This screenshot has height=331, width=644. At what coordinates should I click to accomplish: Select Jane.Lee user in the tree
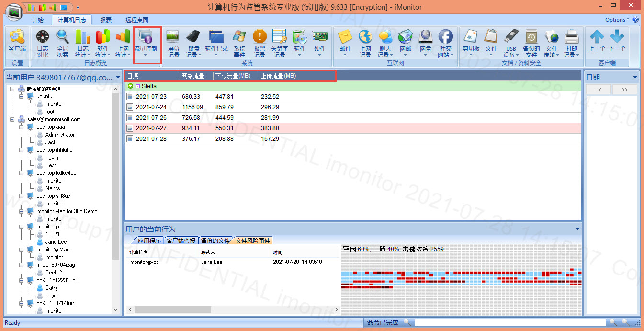click(x=56, y=242)
